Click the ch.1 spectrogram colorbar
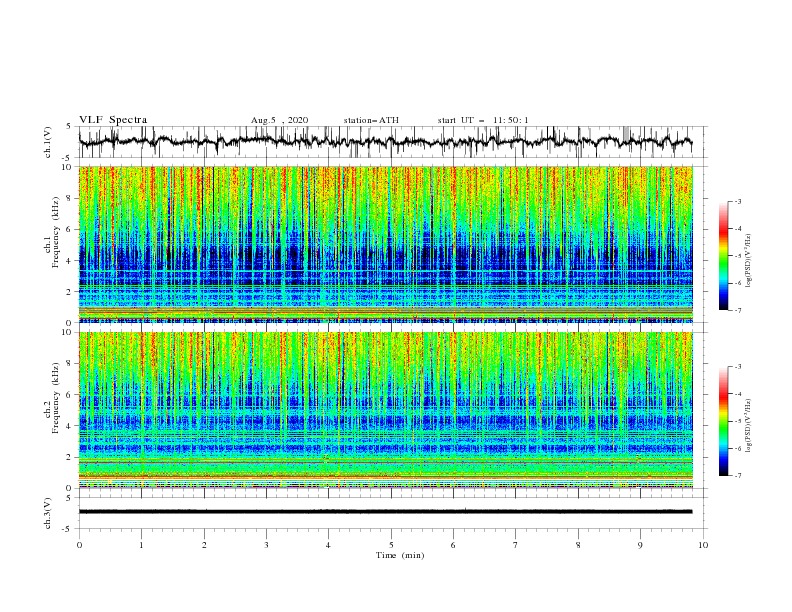792x612 pixels. pyautogui.click(x=723, y=255)
